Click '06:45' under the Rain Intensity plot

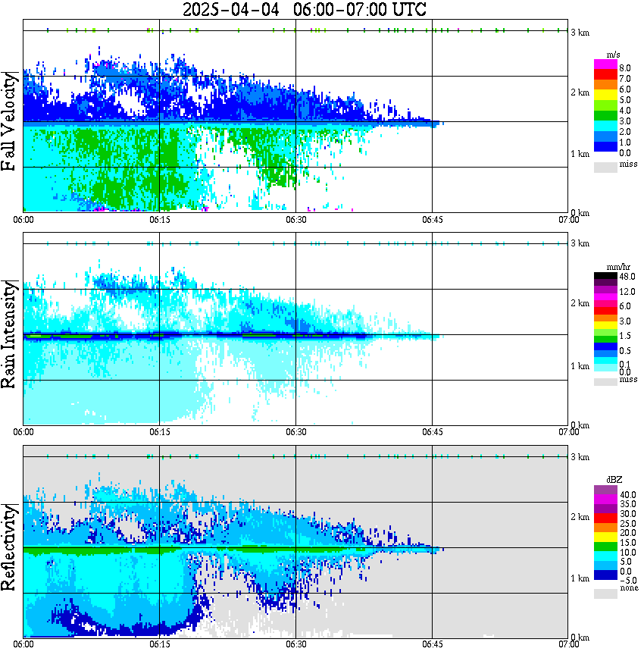[432, 432]
